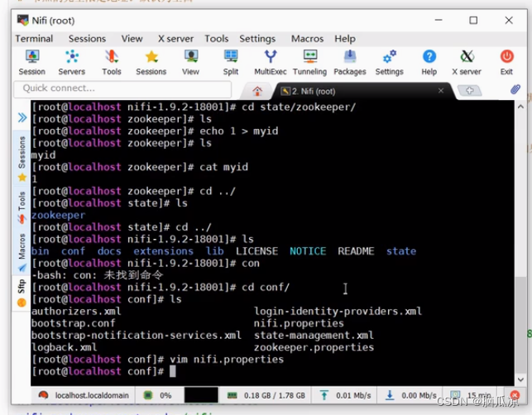Open the Sftp side tab
Image resolution: width=532 pixels, height=415 pixels.
pos(22,293)
